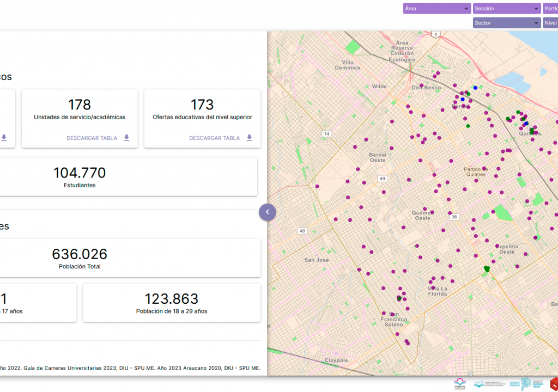Download the Unidades de servicio/académicas table
Viewport: 558px width, 392px height.
coord(92,138)
